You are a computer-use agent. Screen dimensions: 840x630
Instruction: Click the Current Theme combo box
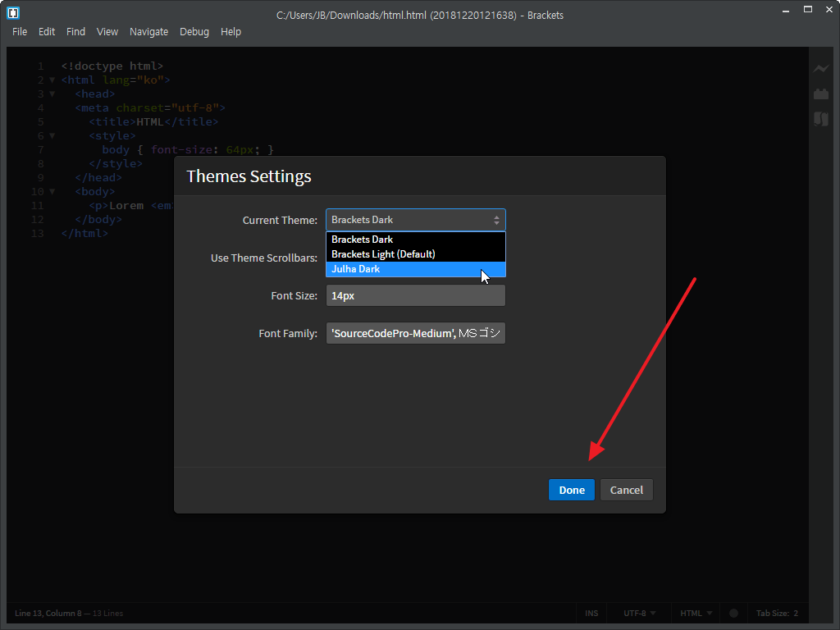click(416, 220)
